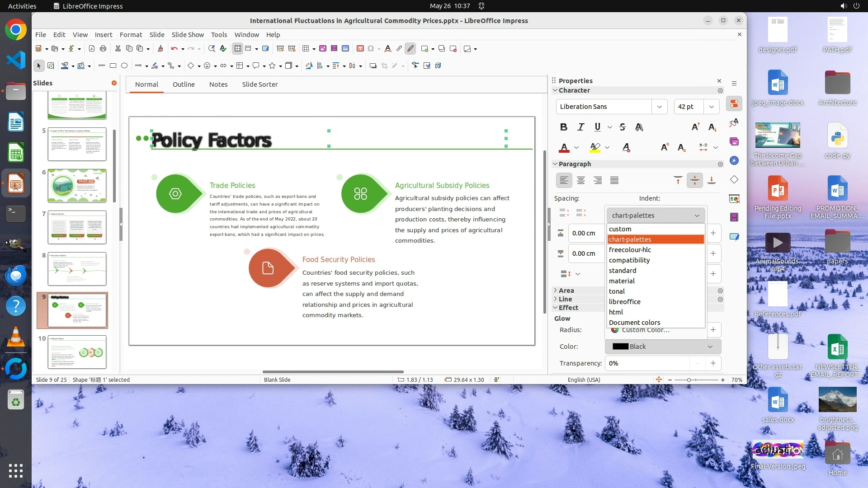This screenshot has height=488, width=868.
Task: Toggle Center Vertically paragraph alignment
Action: (694, 180)
